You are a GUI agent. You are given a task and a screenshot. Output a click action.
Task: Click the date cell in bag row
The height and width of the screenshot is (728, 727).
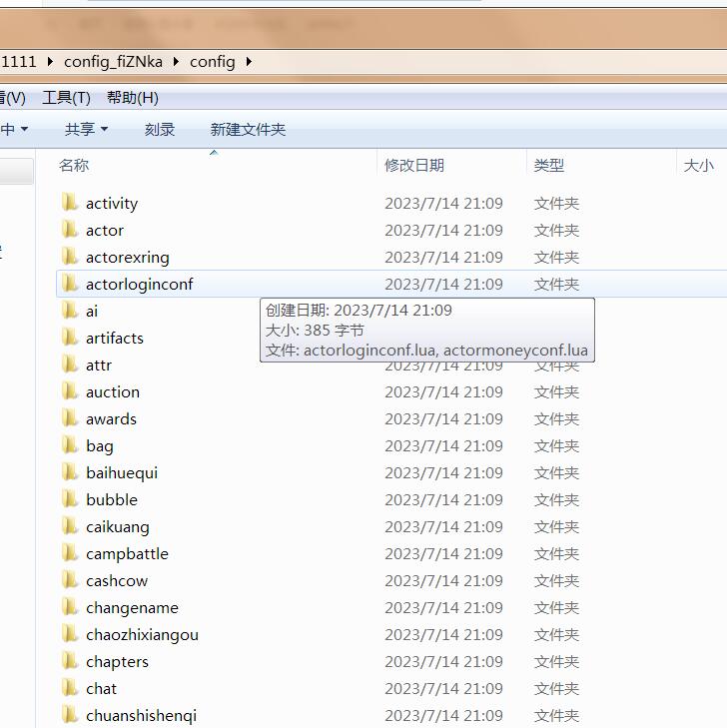point(443,445)
